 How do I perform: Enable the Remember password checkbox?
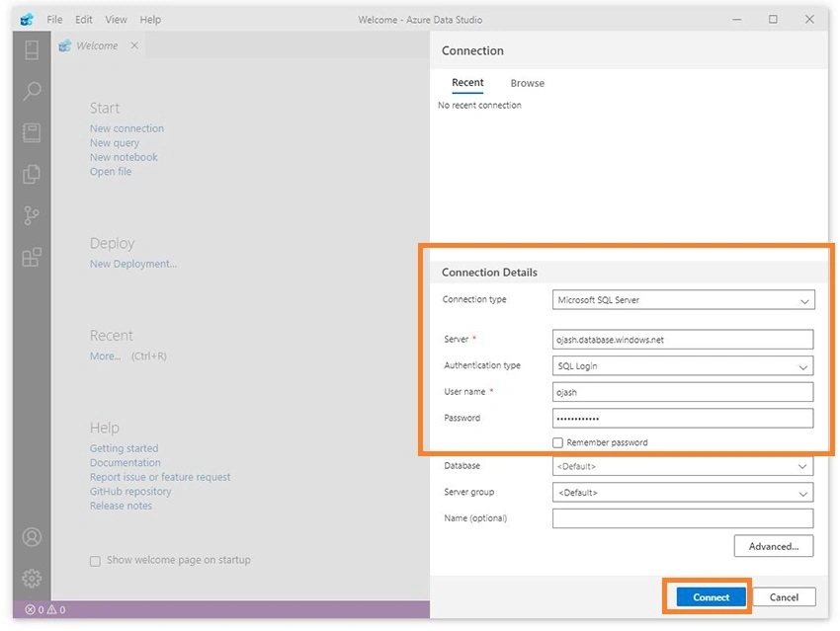(557, 442)
